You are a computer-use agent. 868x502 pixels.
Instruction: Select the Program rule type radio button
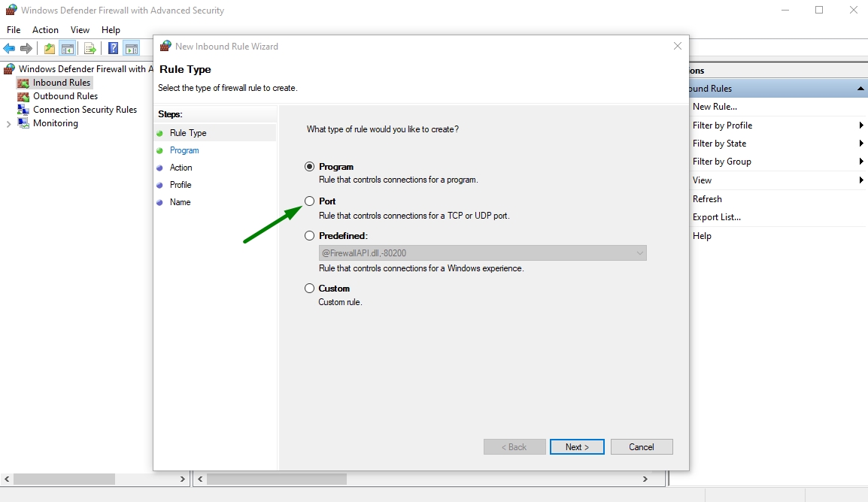coord(309,166)
